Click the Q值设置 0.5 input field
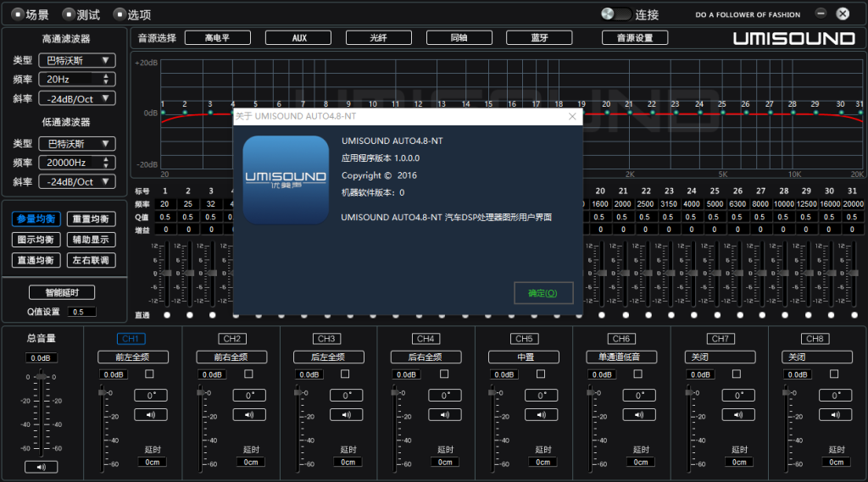 point(82,312)
